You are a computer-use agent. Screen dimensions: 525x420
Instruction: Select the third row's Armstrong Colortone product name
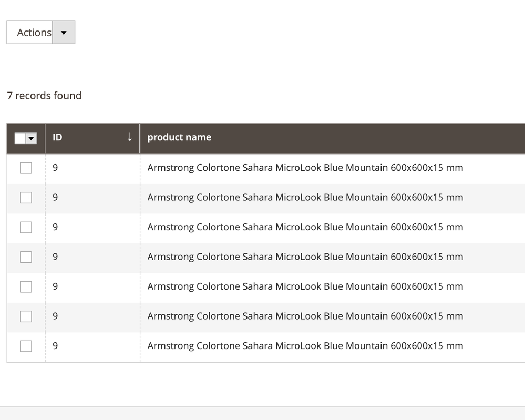[x=305, y=227]
